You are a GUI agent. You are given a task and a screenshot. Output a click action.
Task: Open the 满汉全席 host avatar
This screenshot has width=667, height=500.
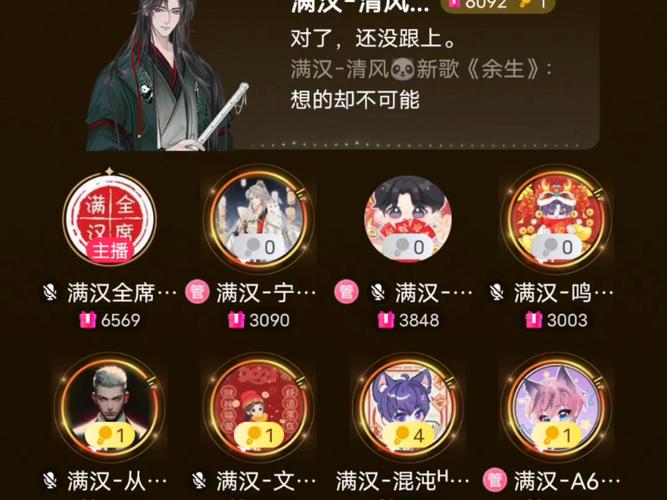pyautogui.click(x=110, y=219)
